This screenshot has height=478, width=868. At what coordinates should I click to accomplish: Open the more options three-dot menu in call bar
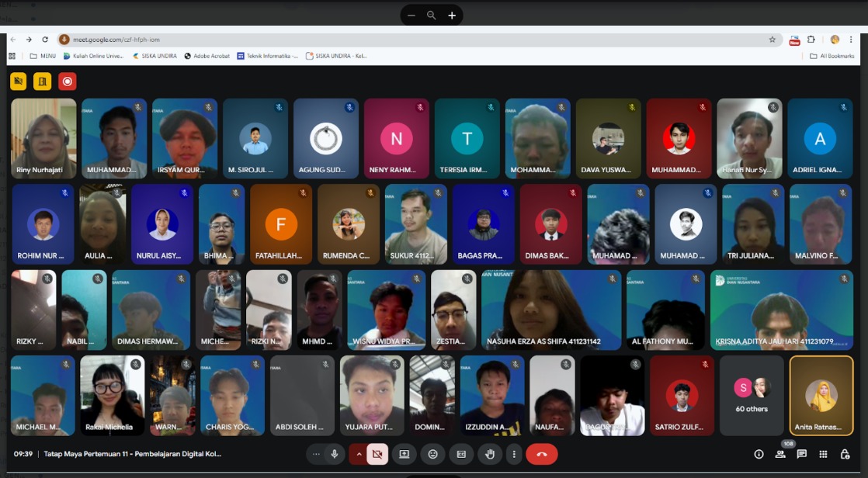click(514, 454)
